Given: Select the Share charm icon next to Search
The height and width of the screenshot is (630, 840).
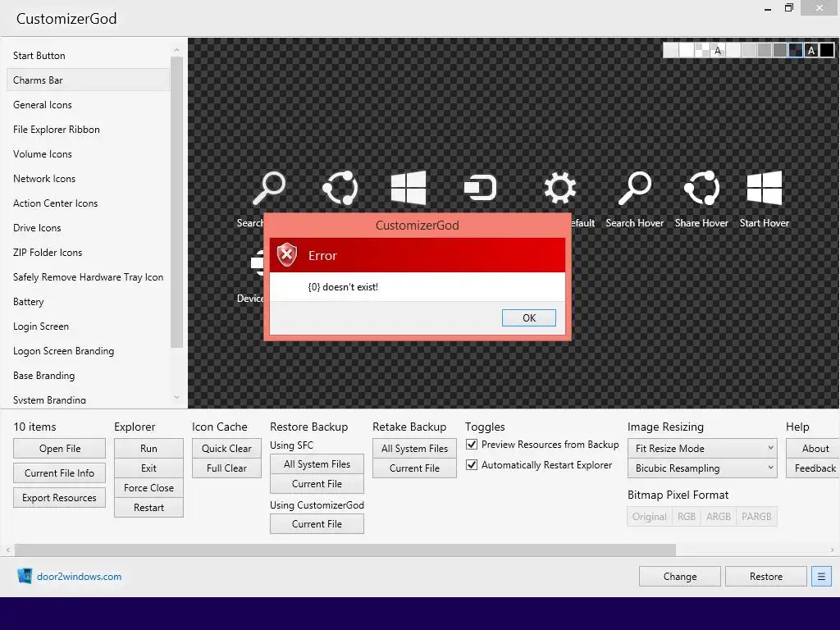Looking at the screenshot, I should [340, 188].
